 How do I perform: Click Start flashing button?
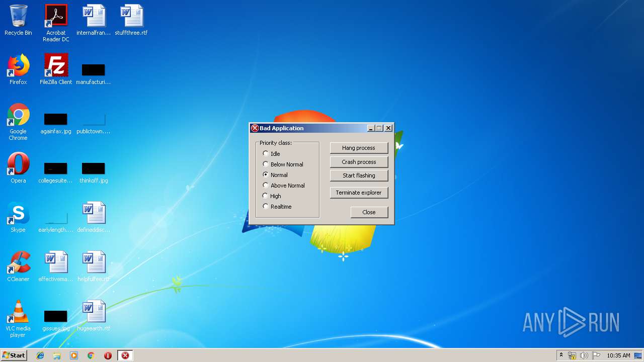click(x=359, y=175)
